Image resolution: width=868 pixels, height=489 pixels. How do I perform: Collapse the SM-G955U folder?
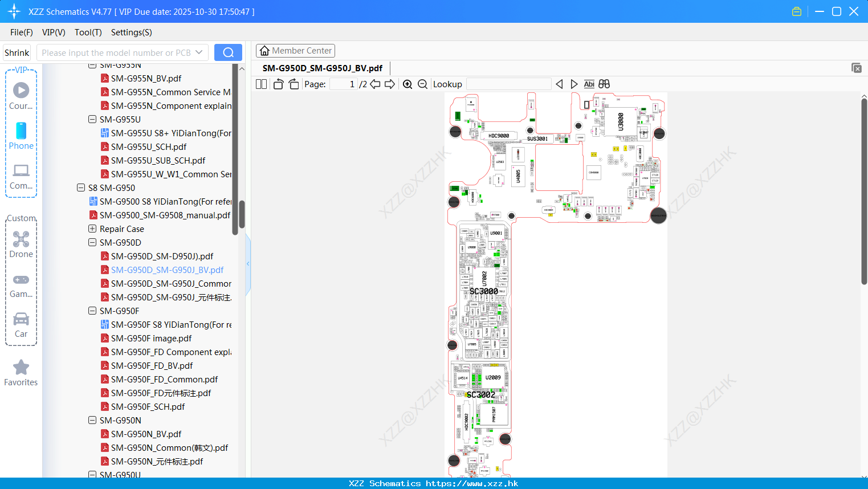coord(92,119)
